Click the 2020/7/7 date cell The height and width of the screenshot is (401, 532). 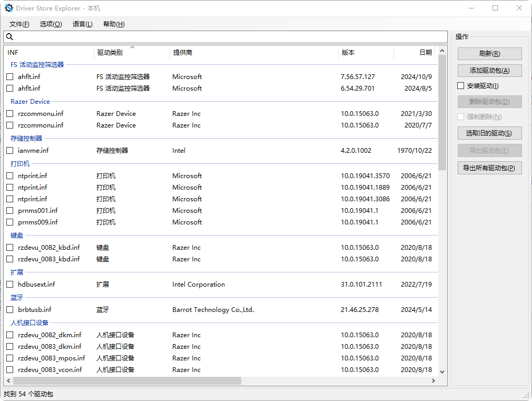click(418, 125)
